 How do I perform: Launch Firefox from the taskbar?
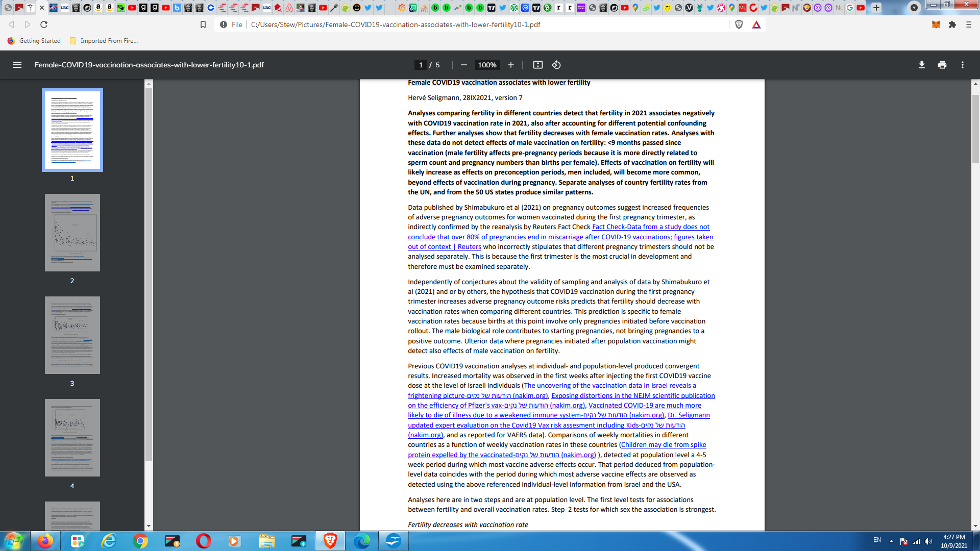coord(45,541)
